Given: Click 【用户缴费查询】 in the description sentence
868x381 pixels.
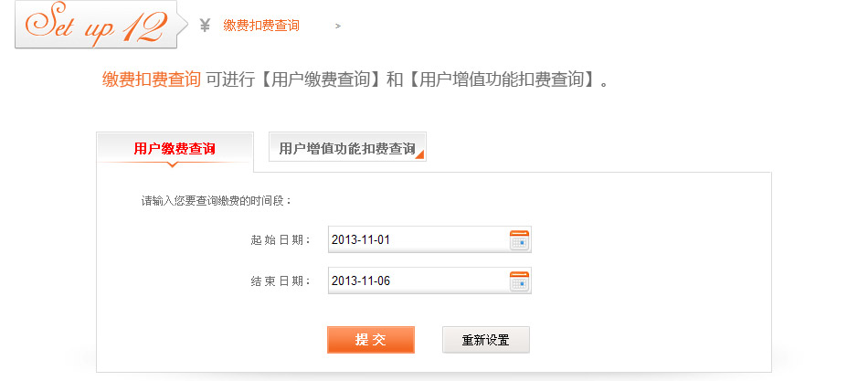Looking at the screenshot, I should tap(320, 79).
